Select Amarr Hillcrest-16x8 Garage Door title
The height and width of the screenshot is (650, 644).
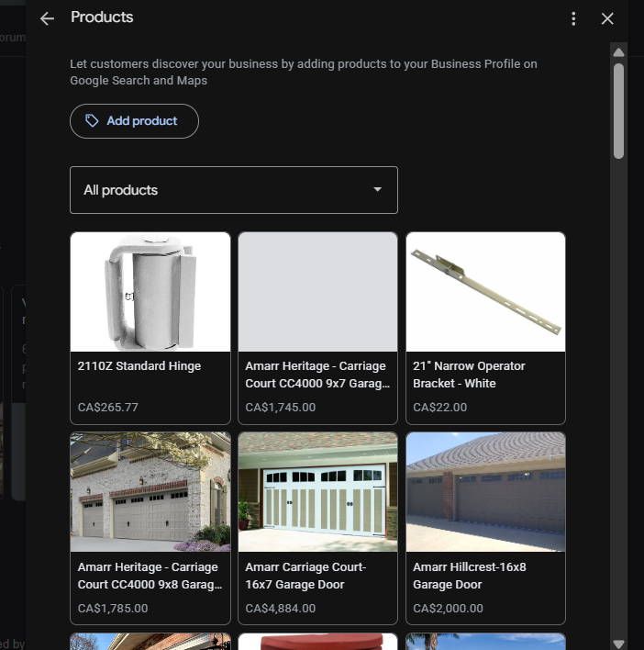469,576
